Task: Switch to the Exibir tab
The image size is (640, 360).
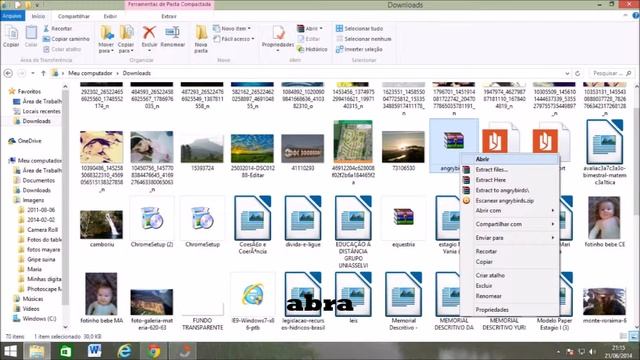Action: (x=110, y=16)
